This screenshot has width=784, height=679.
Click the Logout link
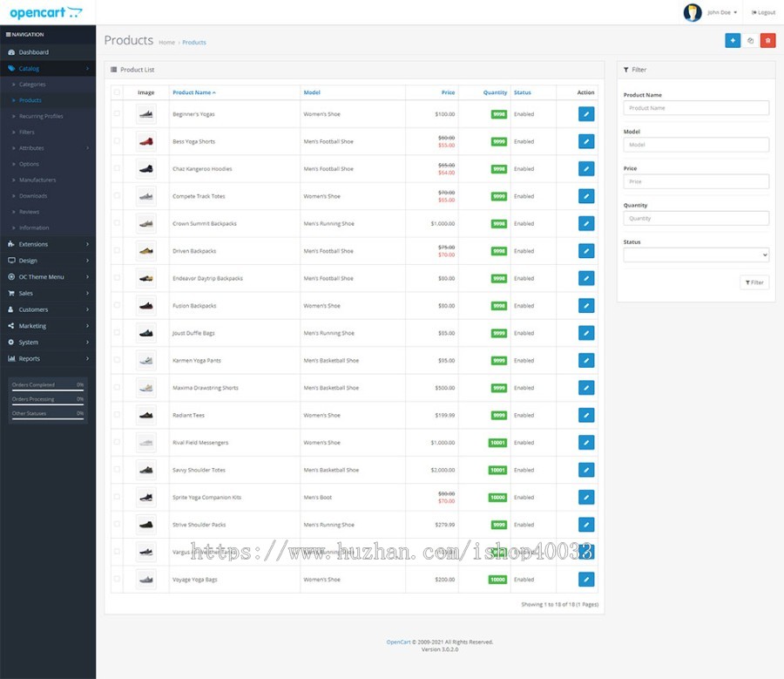pos(763,12)
